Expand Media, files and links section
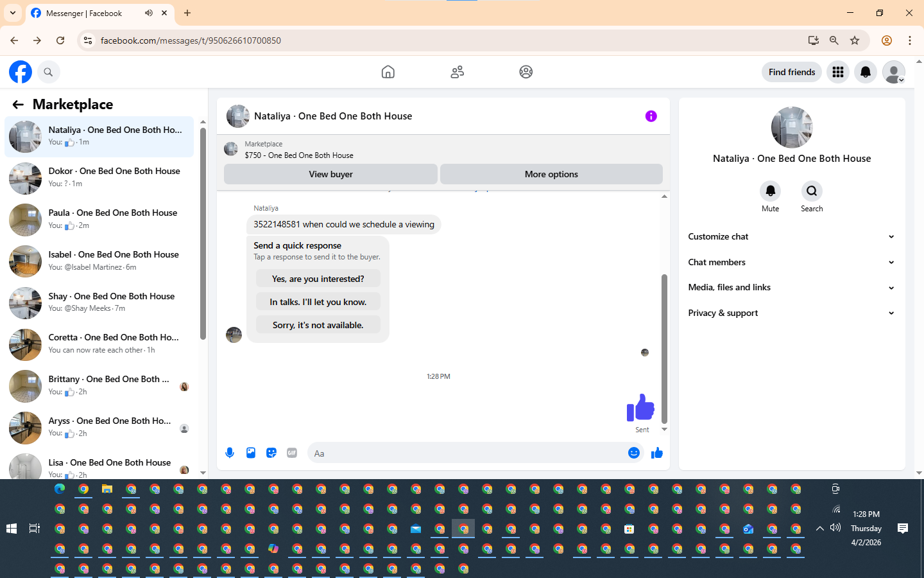This screenshot has width=924, height=578. [x=791, y=287]
